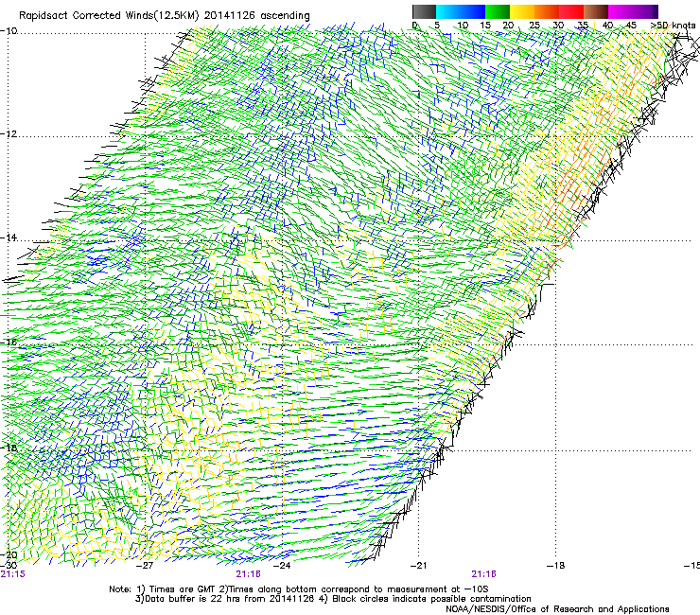Click the '5' legend scale label
The image size is (700, 615).
[x=437, y=26]
